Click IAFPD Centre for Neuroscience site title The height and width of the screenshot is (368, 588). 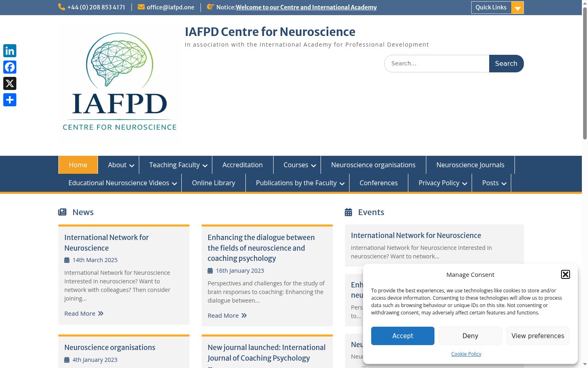coord(270,31)
